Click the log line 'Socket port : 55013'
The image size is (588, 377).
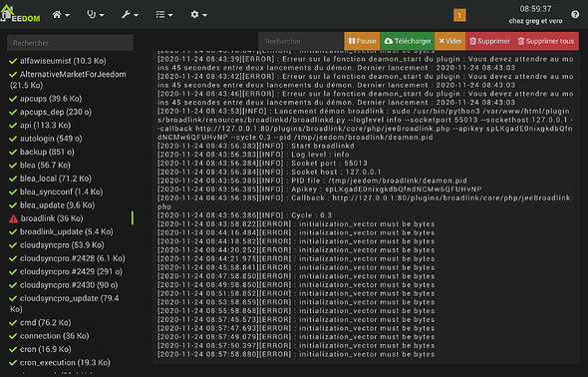coord(262,164)
